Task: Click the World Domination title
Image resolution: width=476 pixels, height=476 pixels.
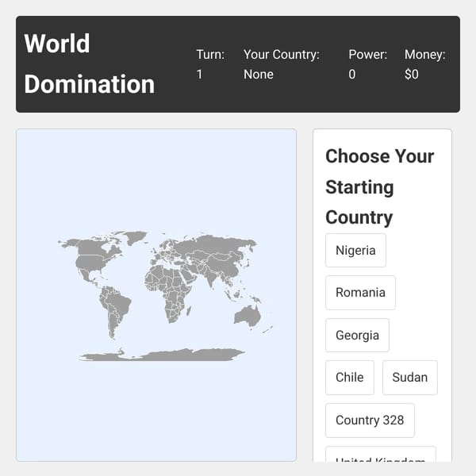Action: 89,63
